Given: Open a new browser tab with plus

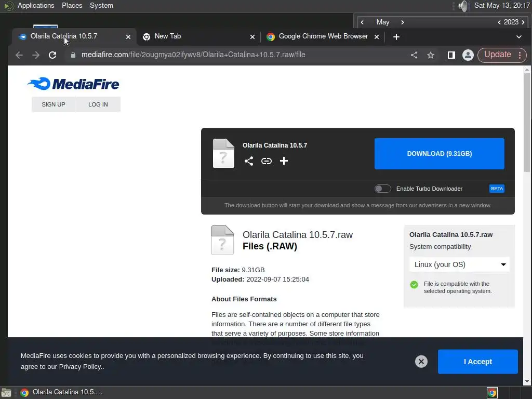Looking at the screenshot, I should 396,37.
